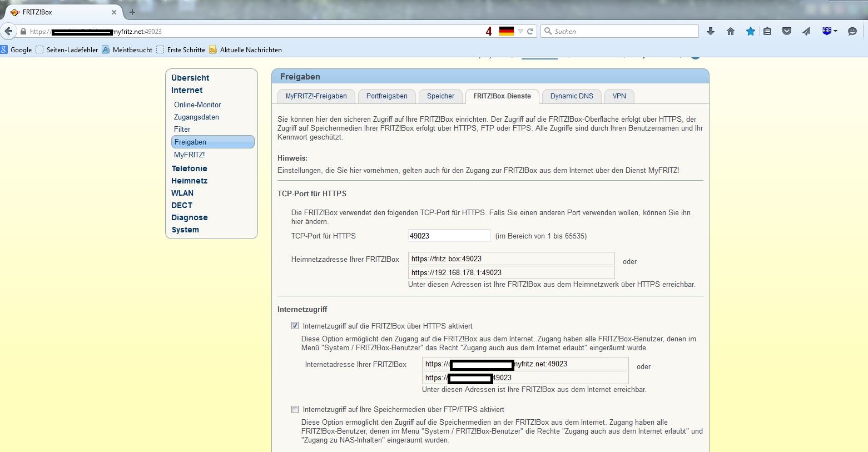868x452 pixels.
Task: Click the lock icon in the address bar
Action: pyautogui.click(x=23, y=32)
